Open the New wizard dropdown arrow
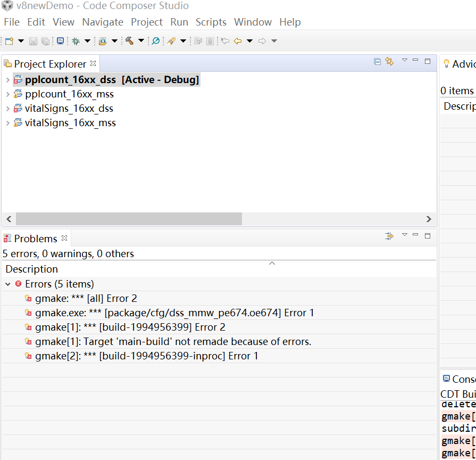Viewport: 476px width, 460px height. [x=21, y=41]
